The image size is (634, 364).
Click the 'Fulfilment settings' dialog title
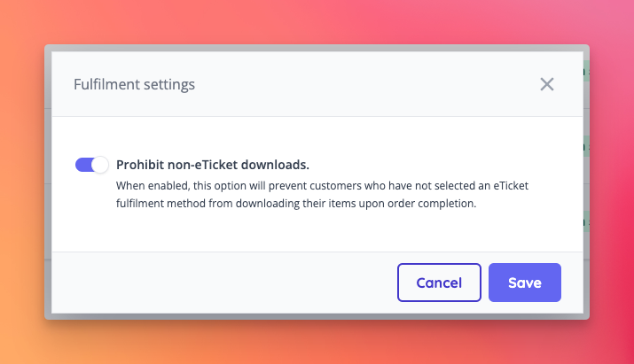click(x=134, y=84)
